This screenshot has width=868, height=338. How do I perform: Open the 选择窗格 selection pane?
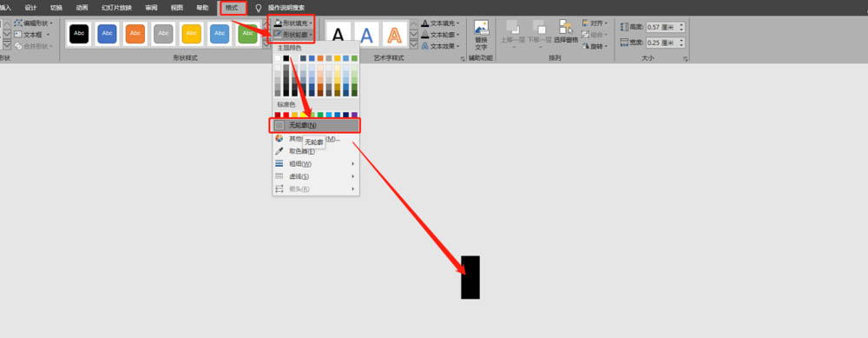(x=566, y=32)
